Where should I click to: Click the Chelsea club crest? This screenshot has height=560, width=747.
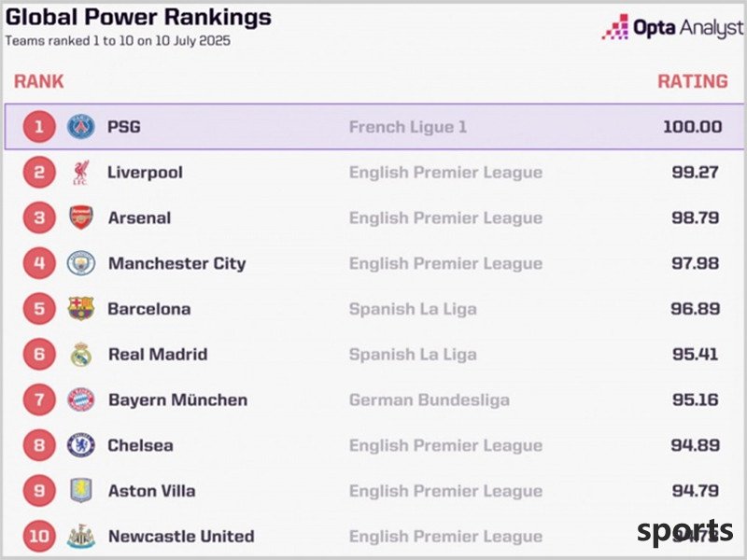[x=81, y=445]
